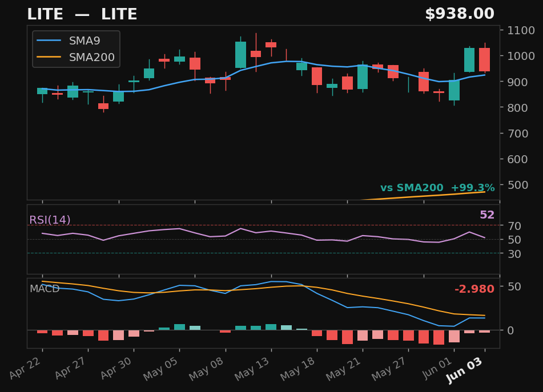Click the 600 price axis label
The image size is (543, 392).
517,159
